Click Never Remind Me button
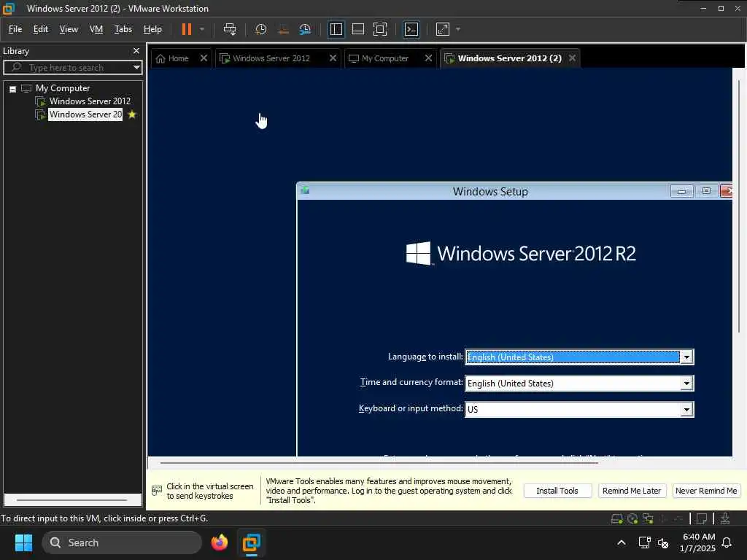 pyautogui.click(x=706, y=491)
